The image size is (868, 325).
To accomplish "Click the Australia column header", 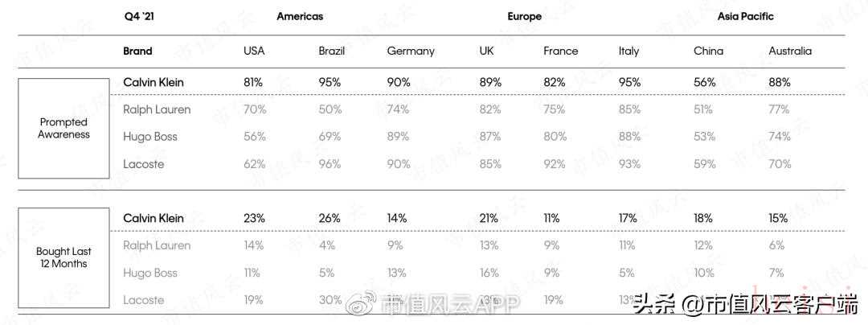I will pos(790,51).
